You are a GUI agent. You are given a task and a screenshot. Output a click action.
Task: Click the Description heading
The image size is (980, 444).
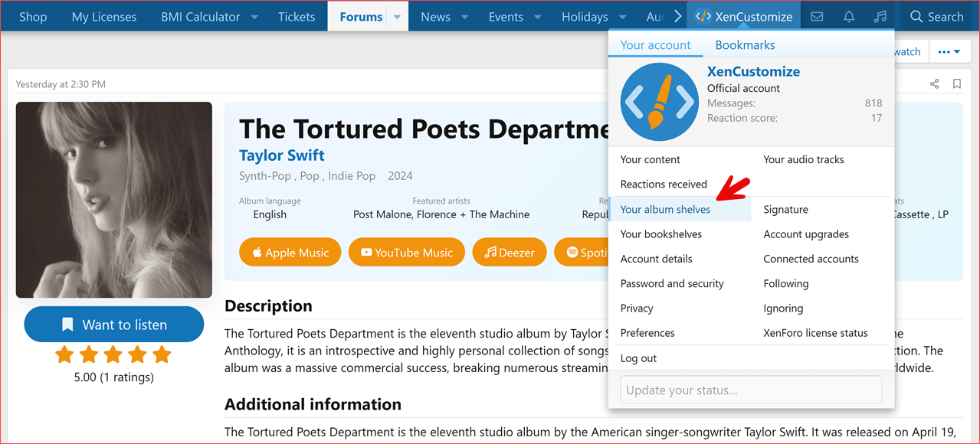268,306
